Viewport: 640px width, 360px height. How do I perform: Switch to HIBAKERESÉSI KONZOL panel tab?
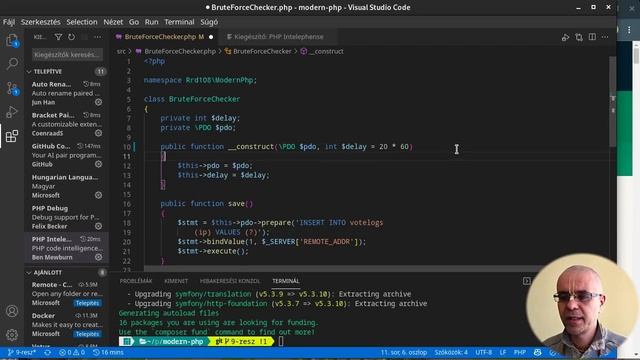230,281
